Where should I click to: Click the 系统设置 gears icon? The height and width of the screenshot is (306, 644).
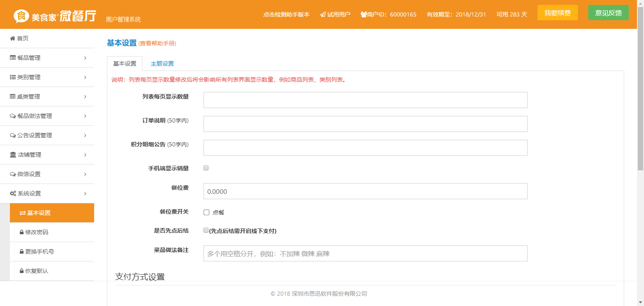[13, 193]
